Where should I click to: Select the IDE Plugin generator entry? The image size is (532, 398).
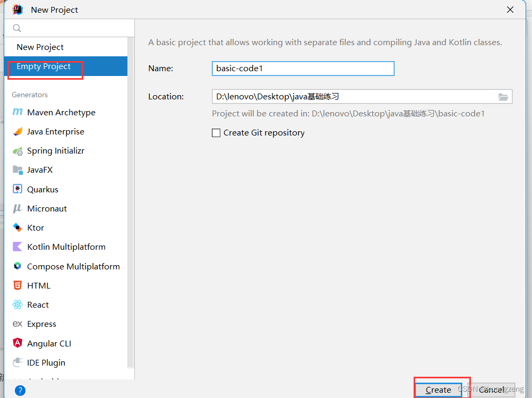66,363
